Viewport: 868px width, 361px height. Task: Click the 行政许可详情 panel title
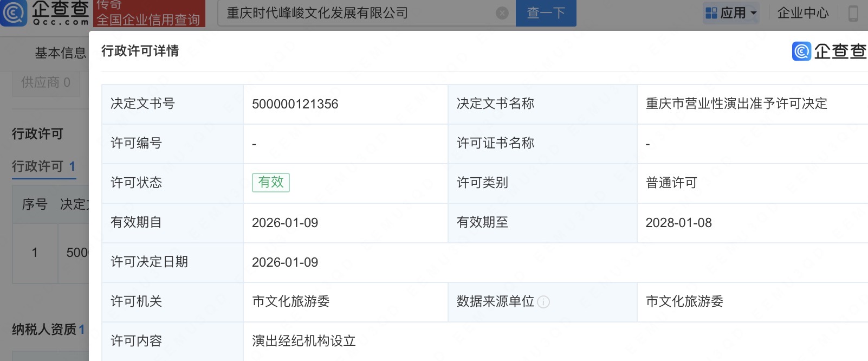140,51
